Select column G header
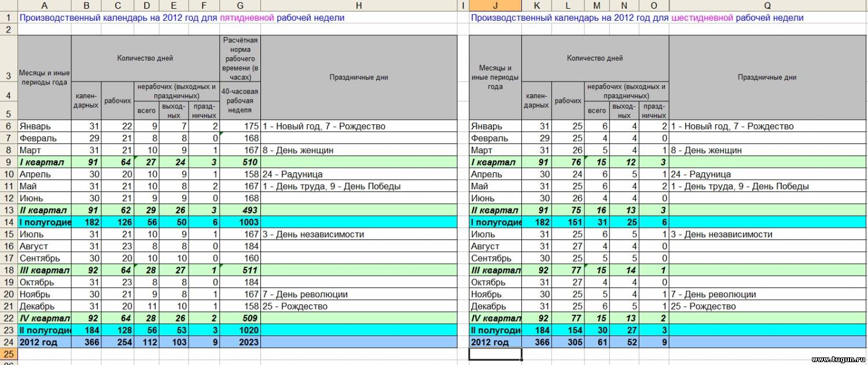 point(240,5)
